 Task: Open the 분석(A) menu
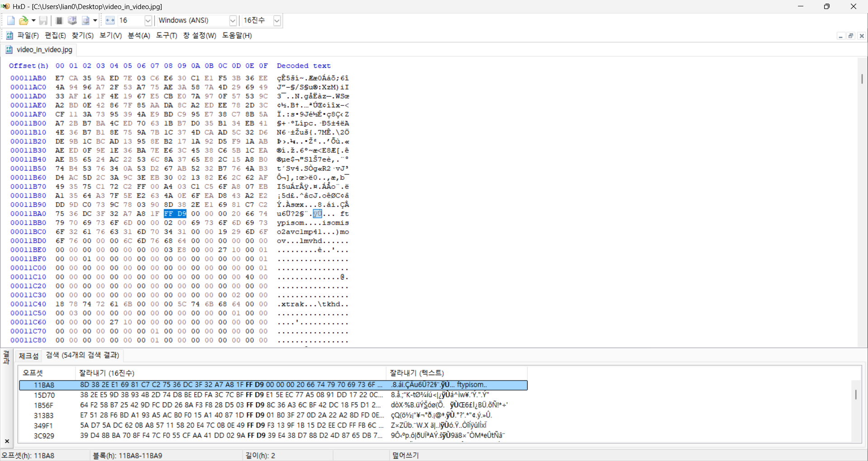click(x=139, y=35)
